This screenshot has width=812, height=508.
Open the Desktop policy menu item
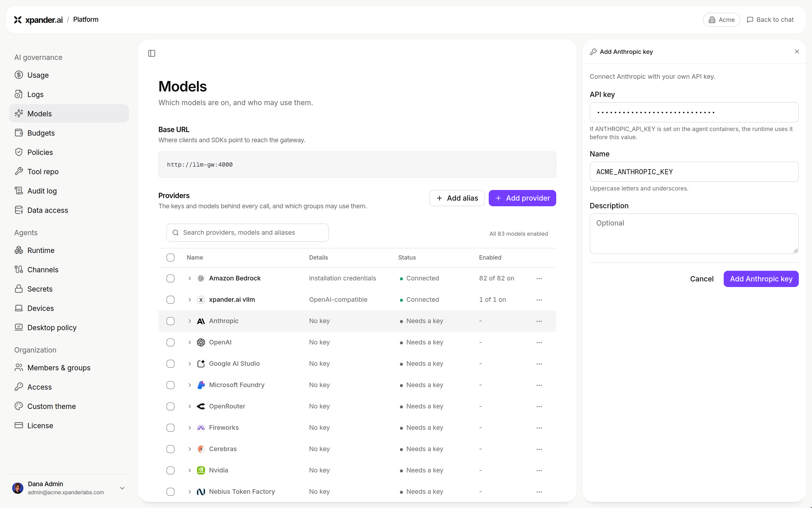(69, 328)
